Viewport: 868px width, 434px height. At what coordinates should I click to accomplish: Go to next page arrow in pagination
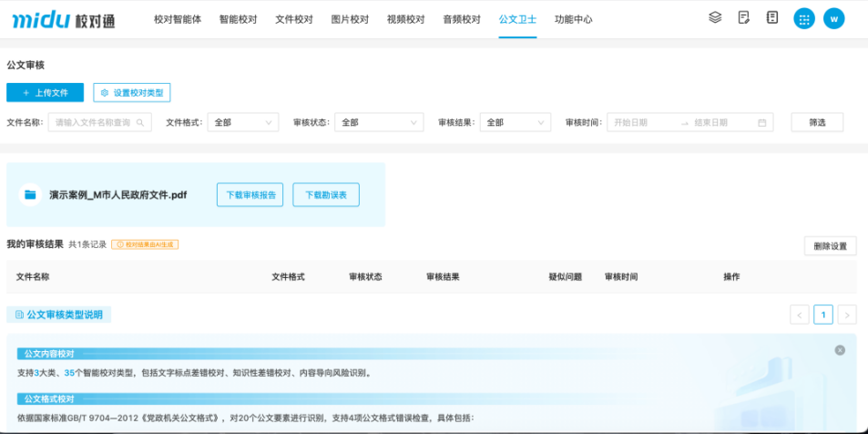pyautogui.click(x=847, y=315)
